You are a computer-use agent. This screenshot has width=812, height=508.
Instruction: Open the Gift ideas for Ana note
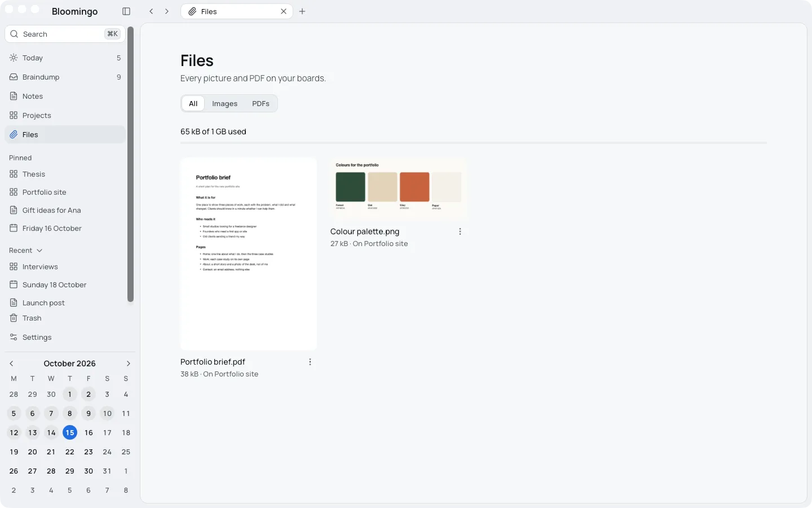tap(65, 210)
